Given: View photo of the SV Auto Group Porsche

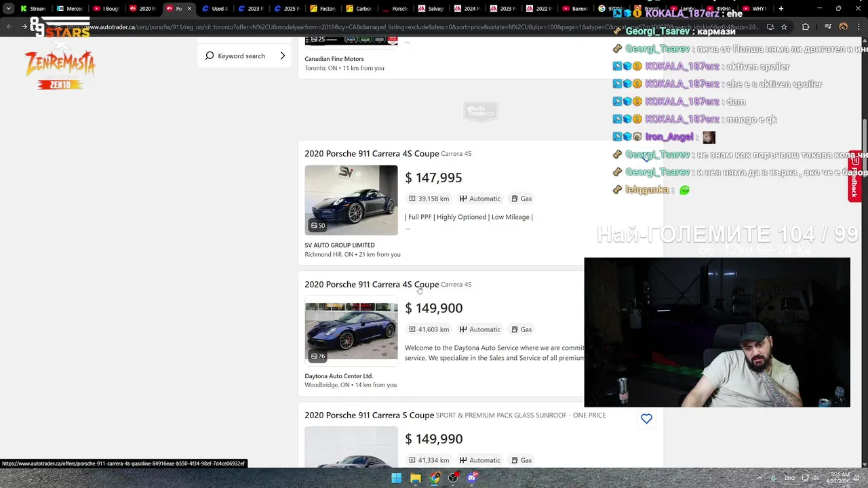Looking at the screenshot, I should point(351,200).
